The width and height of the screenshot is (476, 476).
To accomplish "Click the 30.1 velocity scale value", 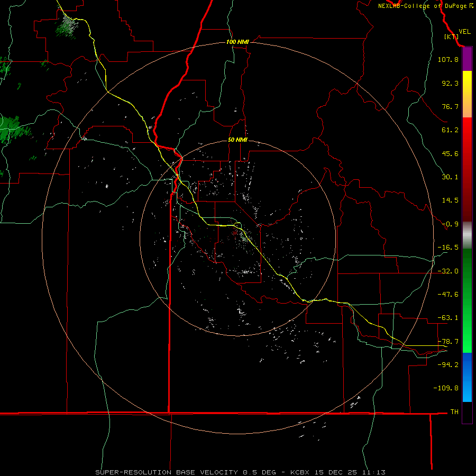I will pos(450,177).
